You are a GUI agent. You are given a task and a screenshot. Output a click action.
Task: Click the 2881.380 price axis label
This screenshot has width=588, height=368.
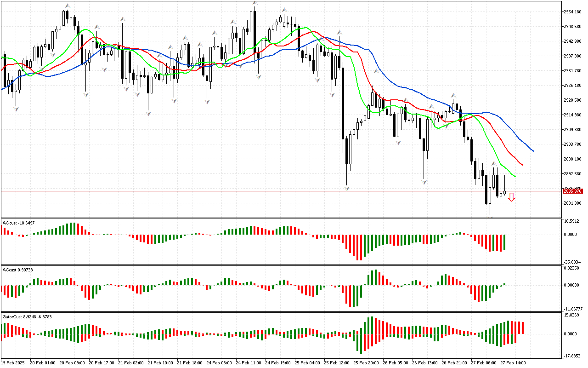click(x=572, y=203)
